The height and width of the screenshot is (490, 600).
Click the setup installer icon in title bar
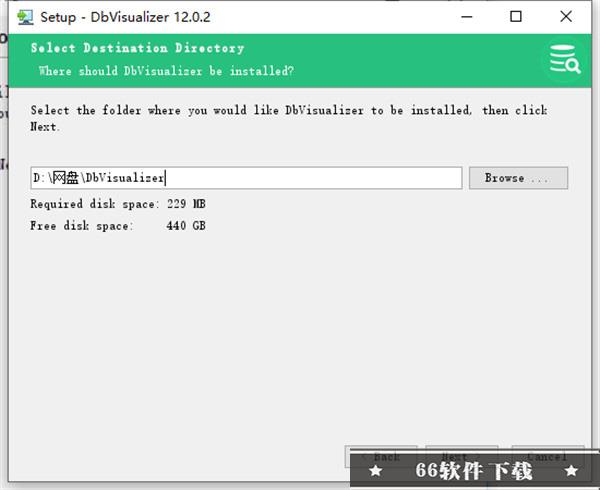pyautogui.click(x=25, y=17)
